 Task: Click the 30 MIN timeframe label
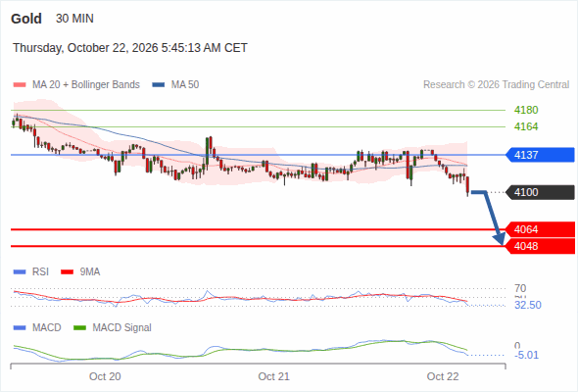pyautogui.click(x=74, y=19)
